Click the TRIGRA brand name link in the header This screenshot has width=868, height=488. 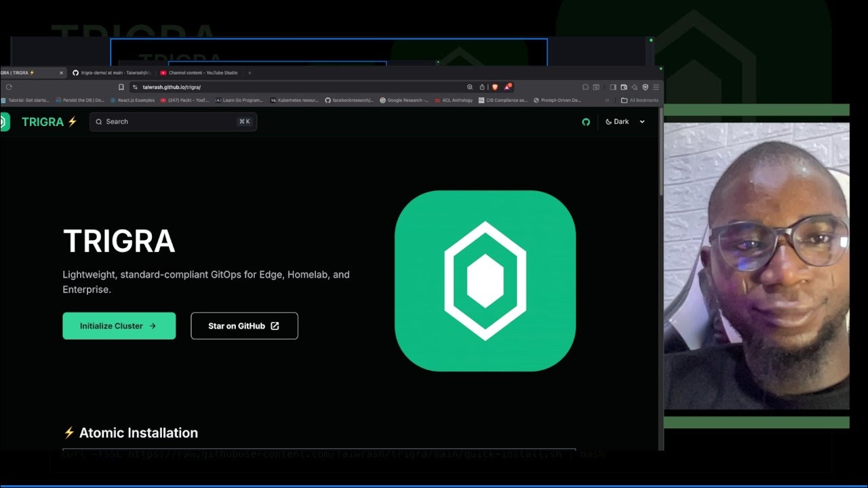coord(50,122)
